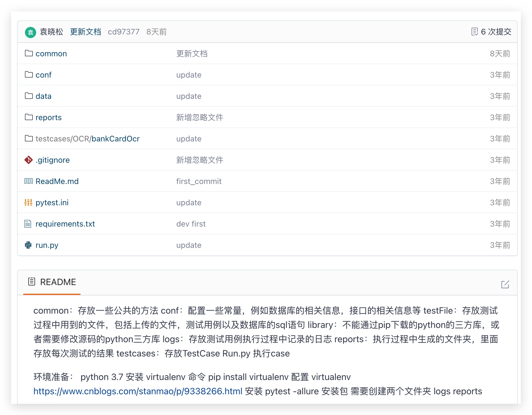Image resolution: width=532 pixels, height=415 pixels.
Task: Click the folder icon for testcases/OCR/bankCardOcr
Action: [x=29, y=138]
